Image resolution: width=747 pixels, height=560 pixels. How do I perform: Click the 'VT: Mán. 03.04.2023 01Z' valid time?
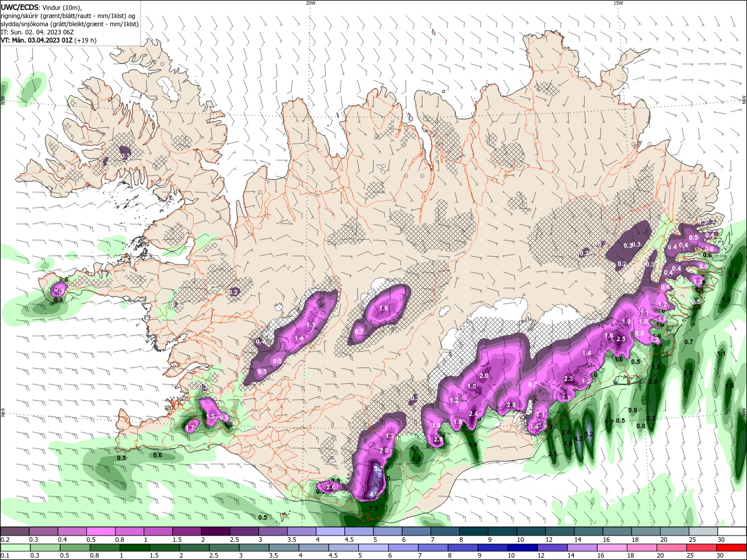36,40
